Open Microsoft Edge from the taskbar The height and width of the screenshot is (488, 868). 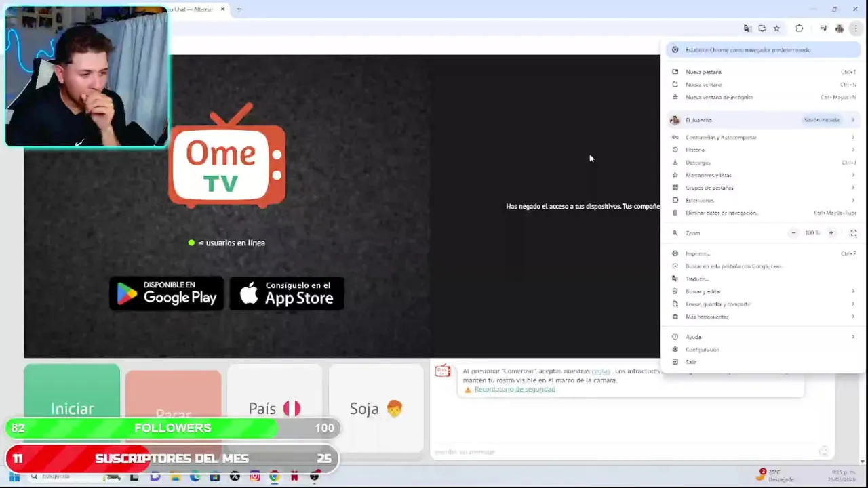point(195,477)
